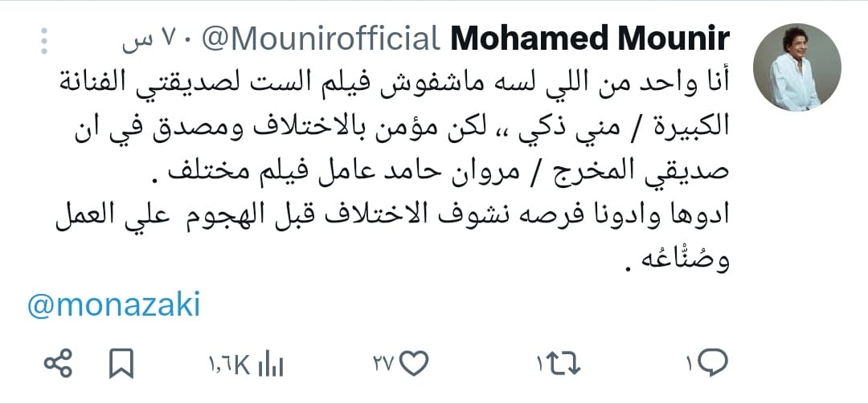This screenshot has height=404, width=868.
Task: Click the like count showing ٢٧
Action: (x=382, y=365)
